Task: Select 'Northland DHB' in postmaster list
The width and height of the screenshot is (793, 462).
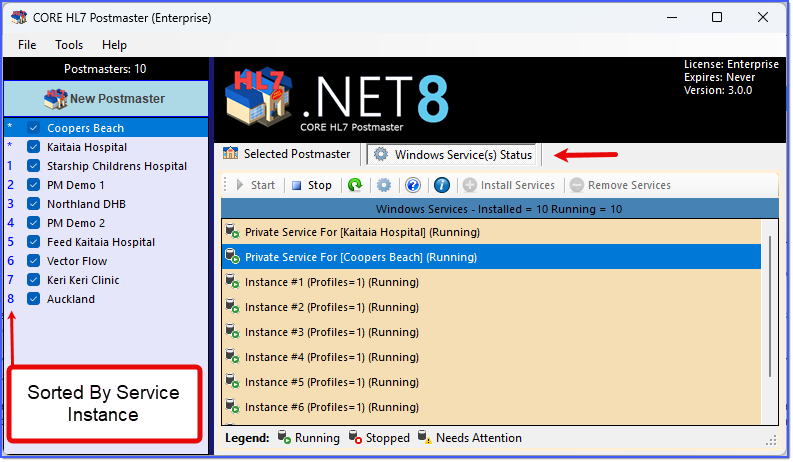Action: click(x=86, y=204)
